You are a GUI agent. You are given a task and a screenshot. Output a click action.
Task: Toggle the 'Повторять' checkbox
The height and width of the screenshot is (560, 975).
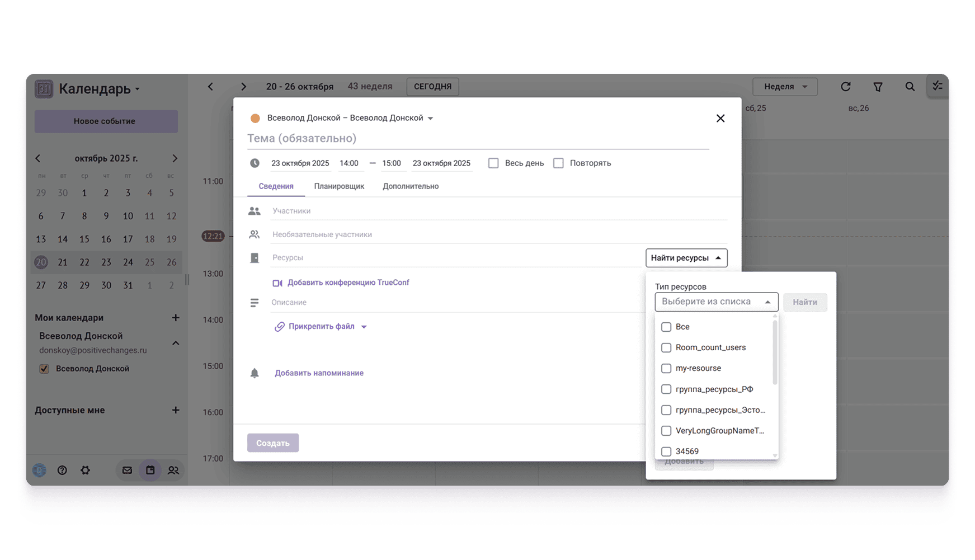[x=558, y=163]
